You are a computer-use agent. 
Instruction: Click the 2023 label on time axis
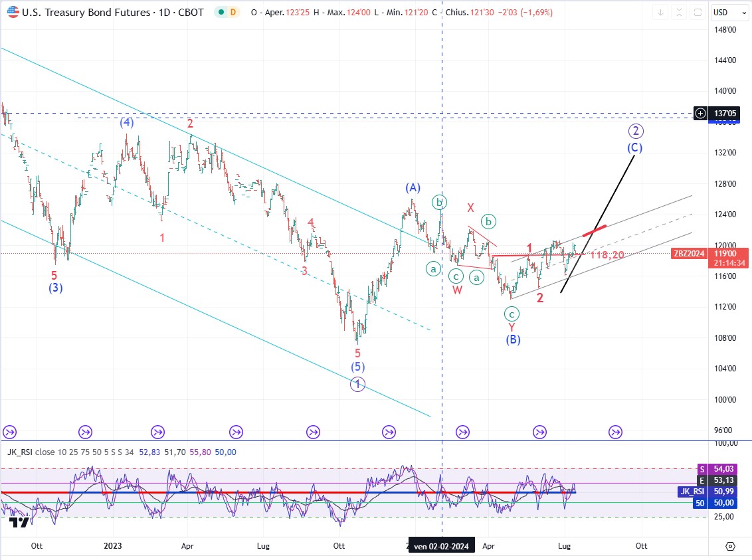(113, 545)
